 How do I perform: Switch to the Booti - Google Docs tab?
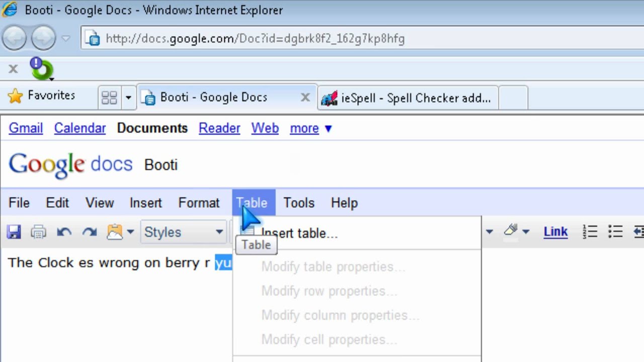click(227, 97)
